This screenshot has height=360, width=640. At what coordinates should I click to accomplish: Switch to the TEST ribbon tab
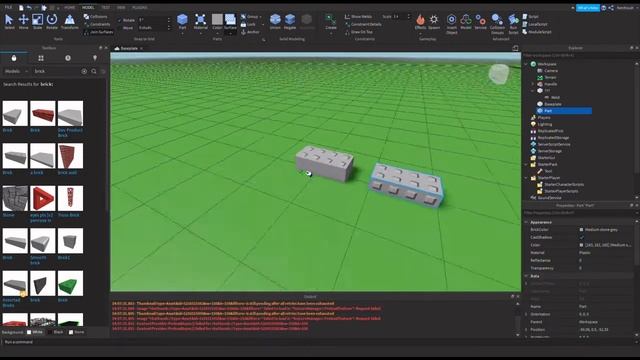[105, 7]
